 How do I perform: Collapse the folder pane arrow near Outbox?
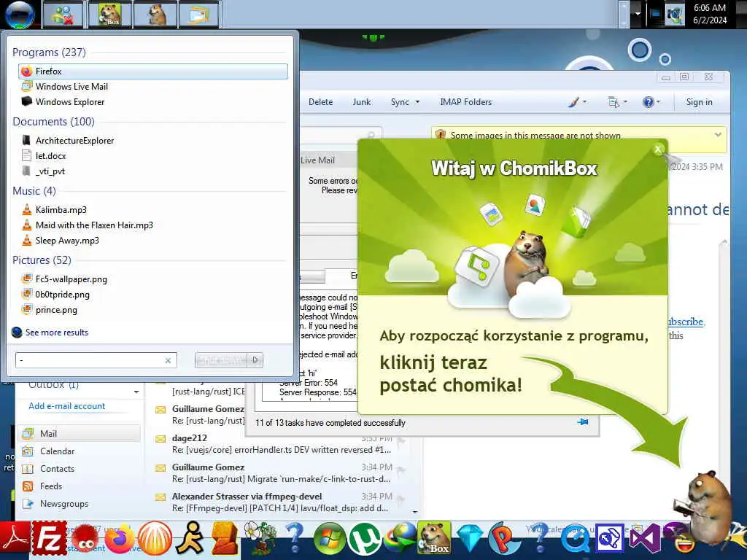pos(136,392)
